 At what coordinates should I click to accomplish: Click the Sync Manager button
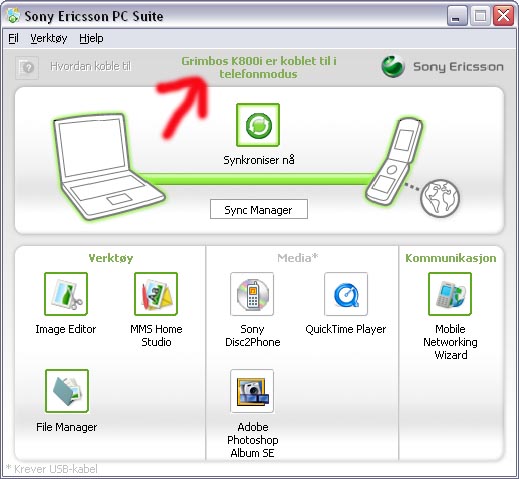tap(259, 209)
